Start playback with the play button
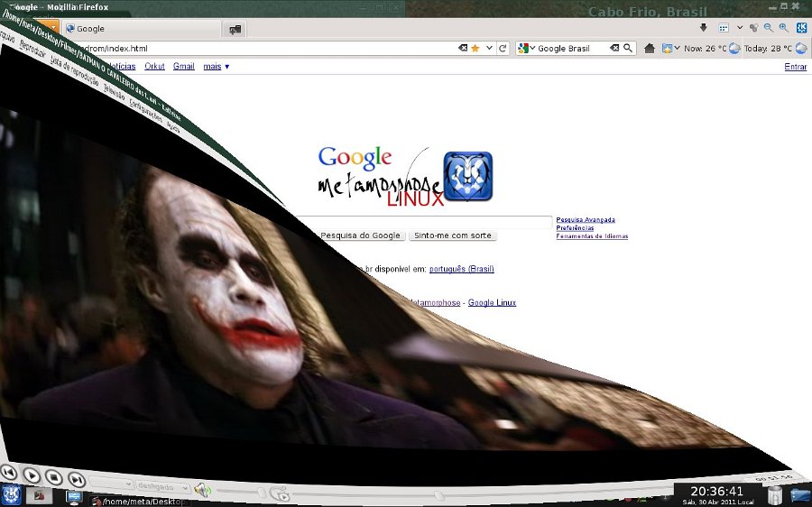 coord(32,475)
